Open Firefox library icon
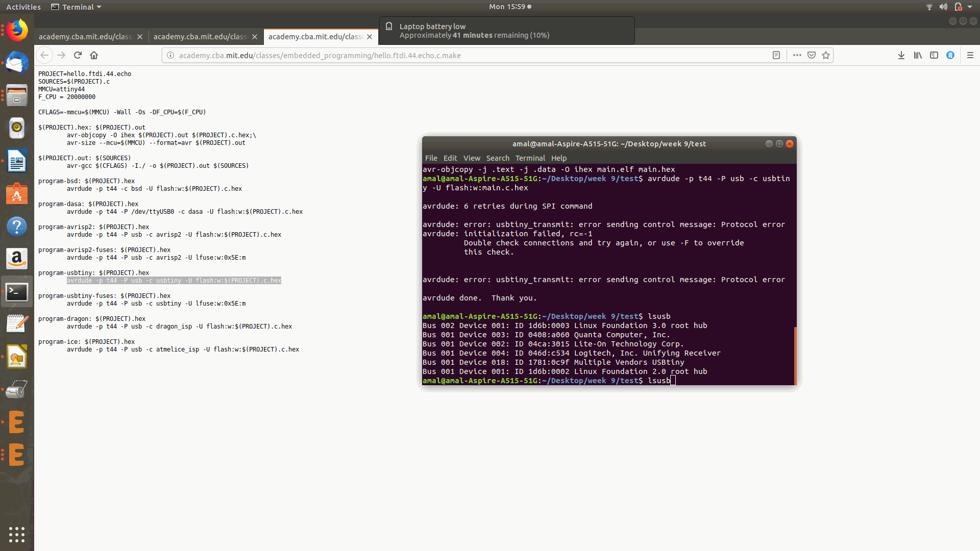980x551 pixels. pyautogui.click(x=917, y=55)
